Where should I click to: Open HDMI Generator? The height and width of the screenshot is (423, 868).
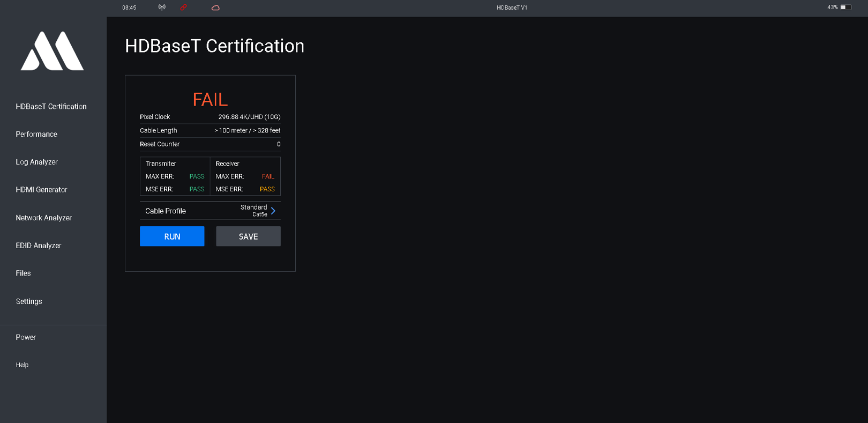click(x=41, y=190)
